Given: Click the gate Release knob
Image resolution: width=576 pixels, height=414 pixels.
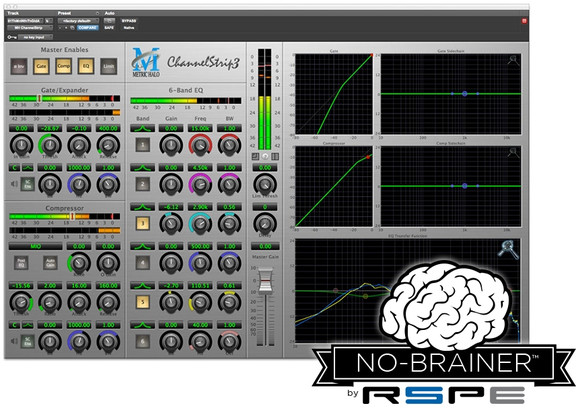Looking at the screenshot, I should (108, 145).
